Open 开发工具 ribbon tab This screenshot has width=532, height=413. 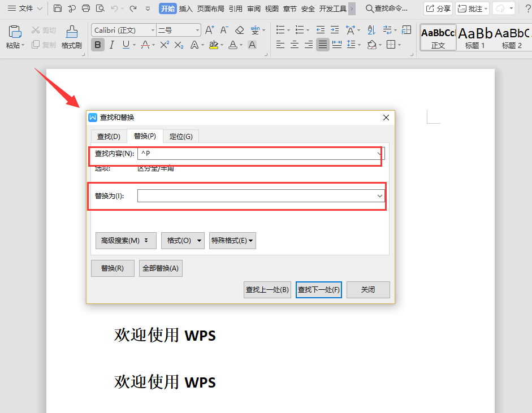click(x=332, y=9)
